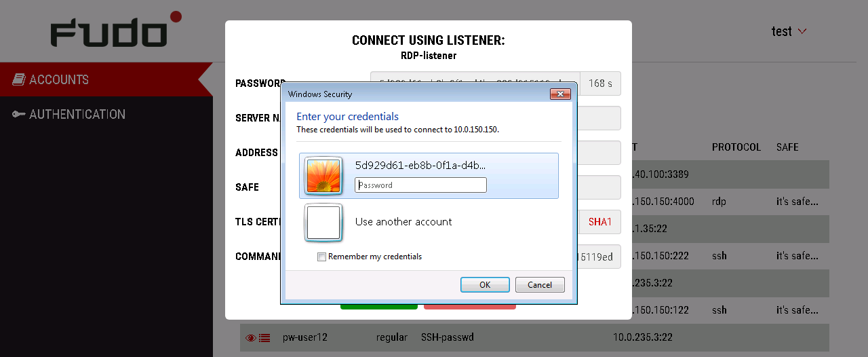Viewport: 868px width, 357px height.
Task: Click the SHA1 label in listener dialog
Action: tap(600, 222)
